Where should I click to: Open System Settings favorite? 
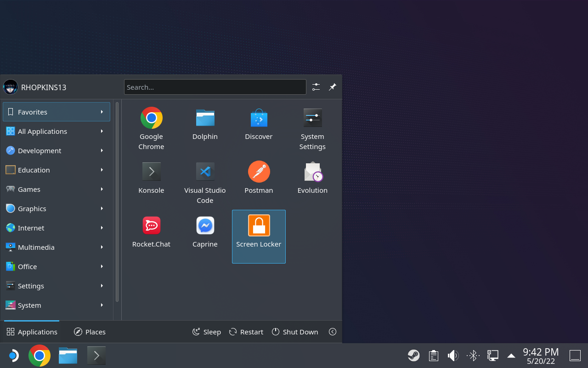pyautogui.click(x=312, y=129)
